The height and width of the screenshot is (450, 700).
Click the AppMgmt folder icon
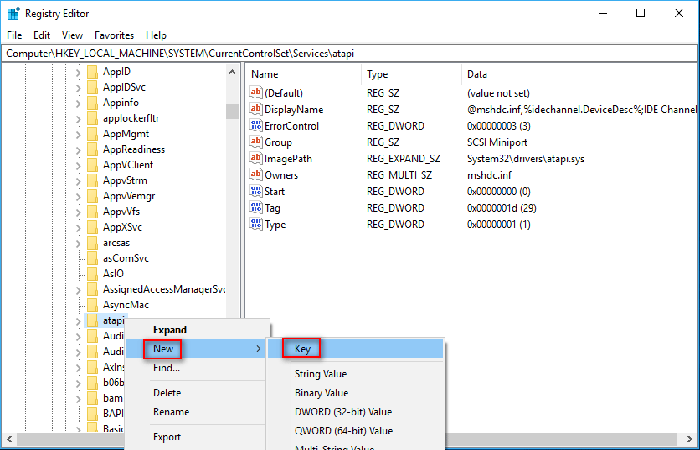[x=92, y=134]
